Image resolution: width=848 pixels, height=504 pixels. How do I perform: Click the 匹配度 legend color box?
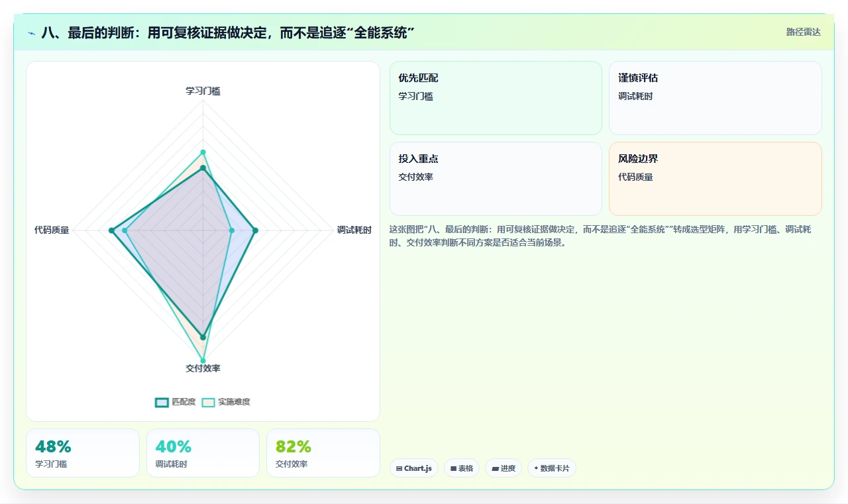coord(162,402)
